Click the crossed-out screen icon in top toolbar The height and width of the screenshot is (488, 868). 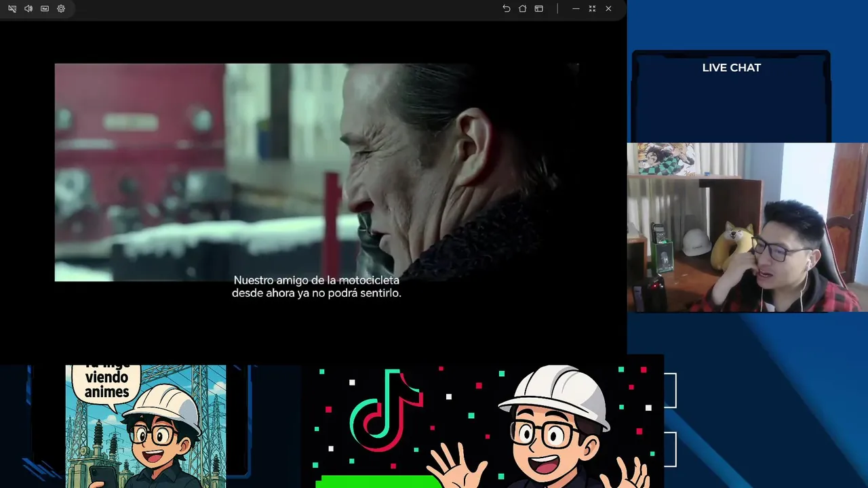[x=12, y=9]
